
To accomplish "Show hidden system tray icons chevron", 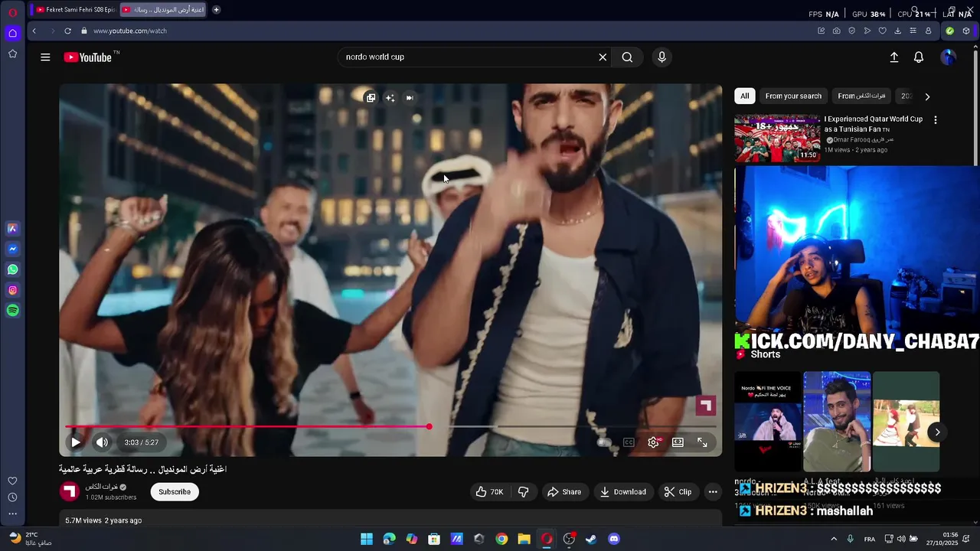I will click(834, 539).
